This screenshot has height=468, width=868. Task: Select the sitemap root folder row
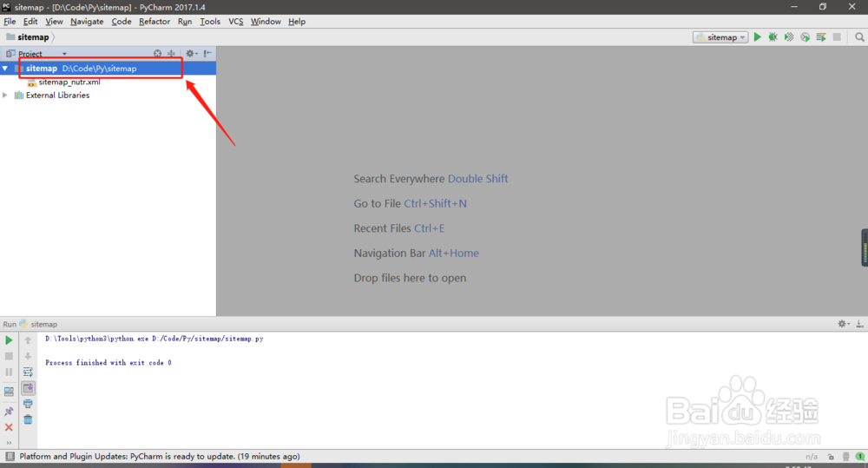coord(108,68)
